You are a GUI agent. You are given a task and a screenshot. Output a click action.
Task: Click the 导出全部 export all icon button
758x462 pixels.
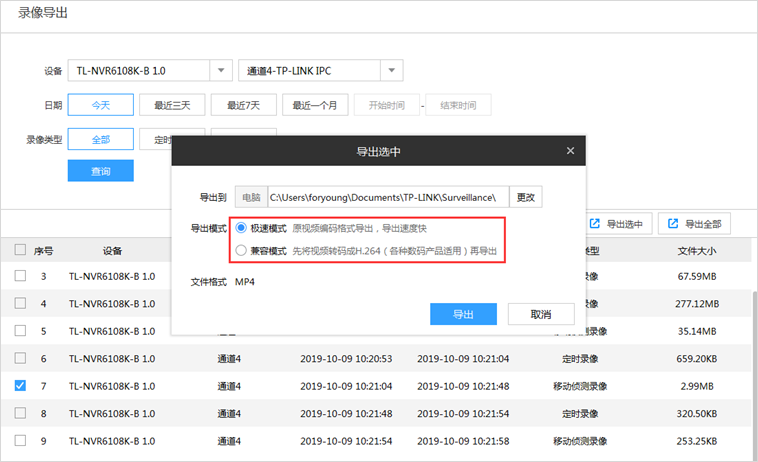coord(695,223)
